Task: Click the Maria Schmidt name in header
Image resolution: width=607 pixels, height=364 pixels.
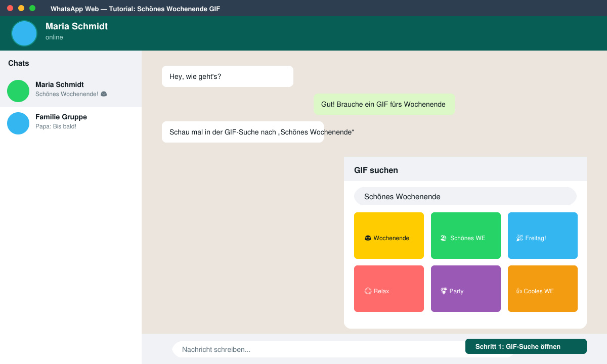Action: pos(76,26)
